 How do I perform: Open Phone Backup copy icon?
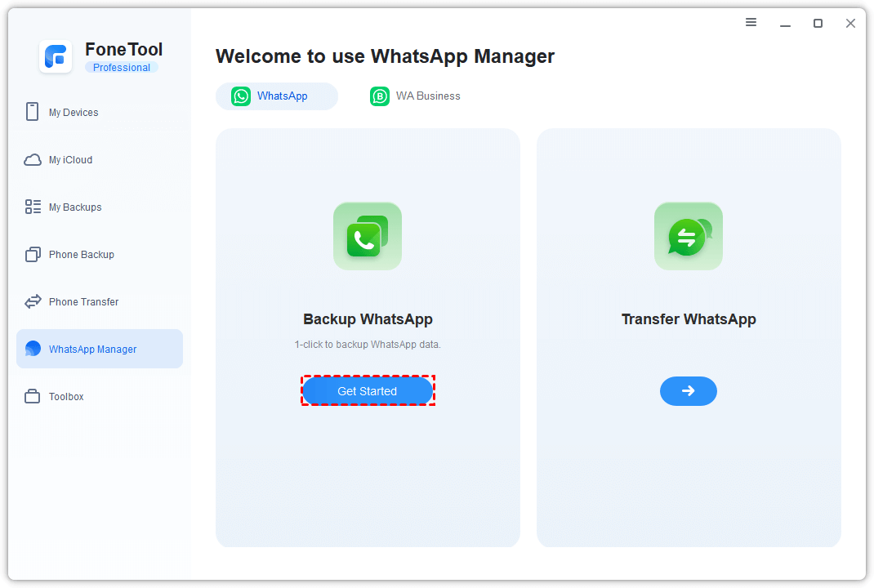pos(33,255)
